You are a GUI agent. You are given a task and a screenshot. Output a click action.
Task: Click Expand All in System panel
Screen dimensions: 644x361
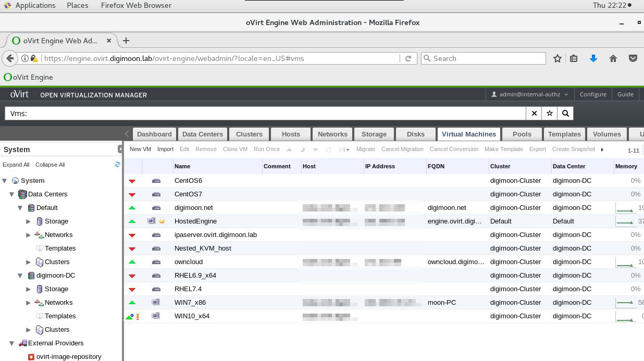click(x=16, y=165)
